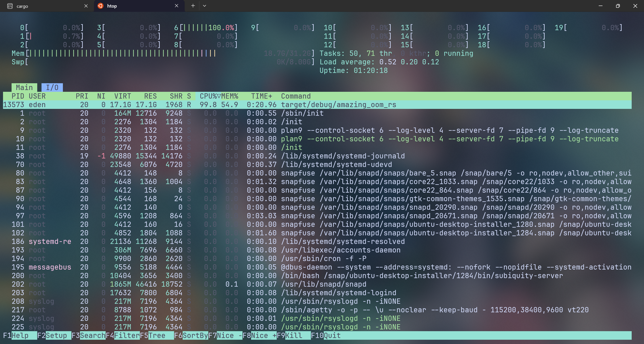Close the htop tab
This screenshot has width=644, height=344.
pyautogui.click(x=177, y=6)
